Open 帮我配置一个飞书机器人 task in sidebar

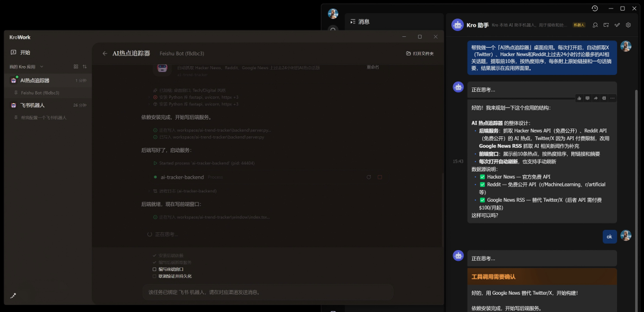coord(48,117)
